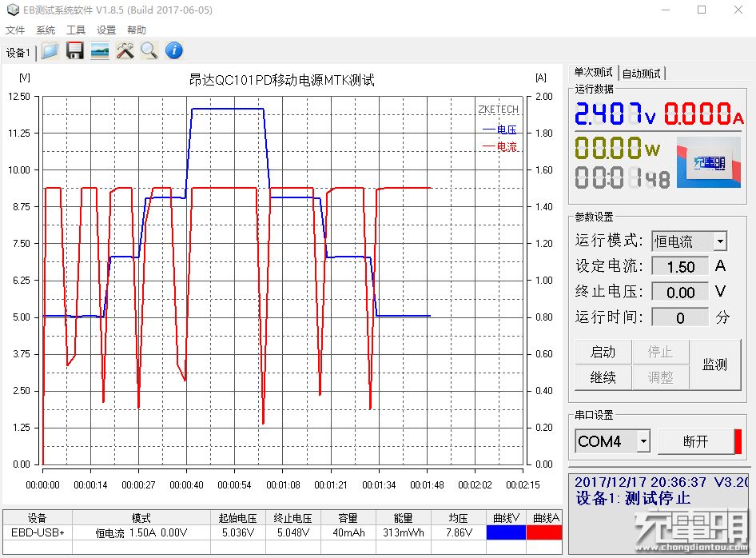Click the 起始电压 column header
The width and height of the screenshot is (756, 558).
[237, 518]
